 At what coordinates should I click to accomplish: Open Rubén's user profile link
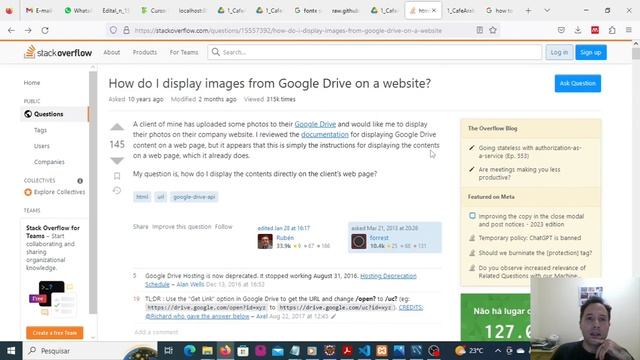coord(285,238)
